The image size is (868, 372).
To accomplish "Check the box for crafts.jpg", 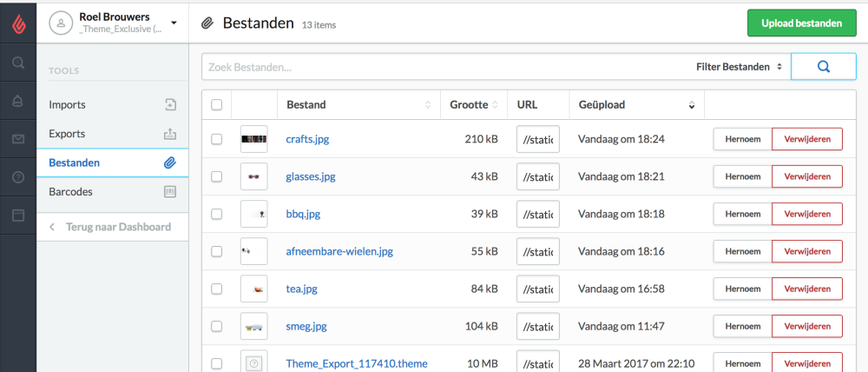I will tap(216, 139).
